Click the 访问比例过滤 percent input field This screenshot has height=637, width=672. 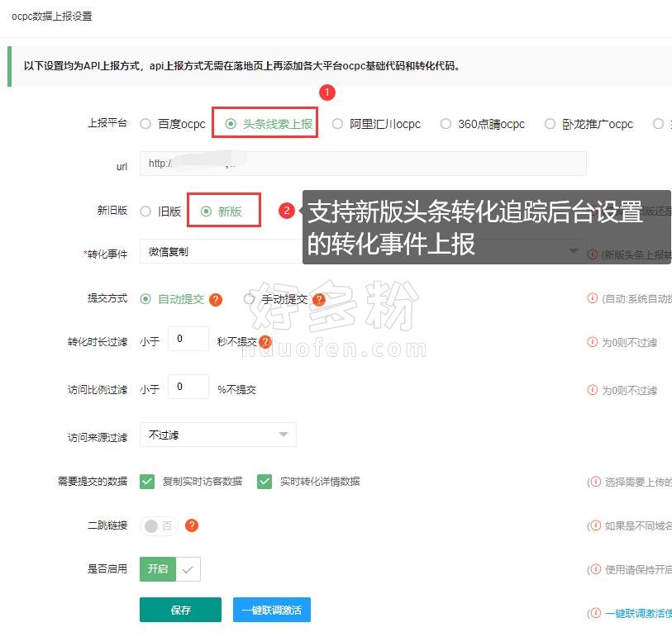(x=188, y=387)
